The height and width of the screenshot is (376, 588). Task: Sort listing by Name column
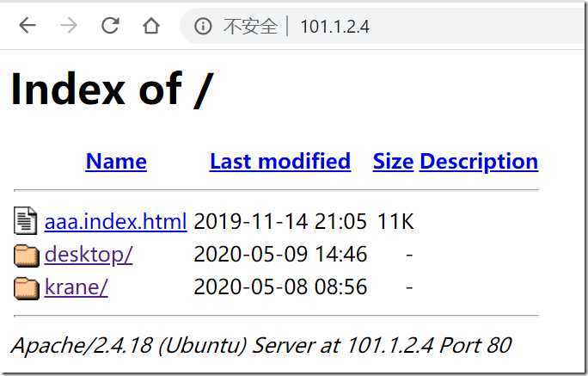point(116,162)
